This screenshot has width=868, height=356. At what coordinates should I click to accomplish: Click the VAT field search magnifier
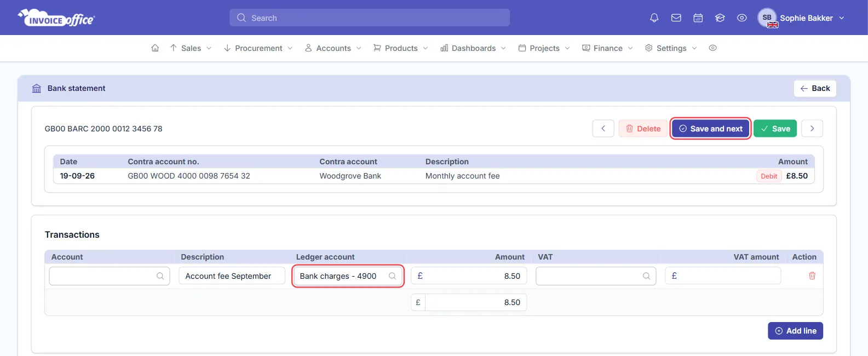coord(647,276)
